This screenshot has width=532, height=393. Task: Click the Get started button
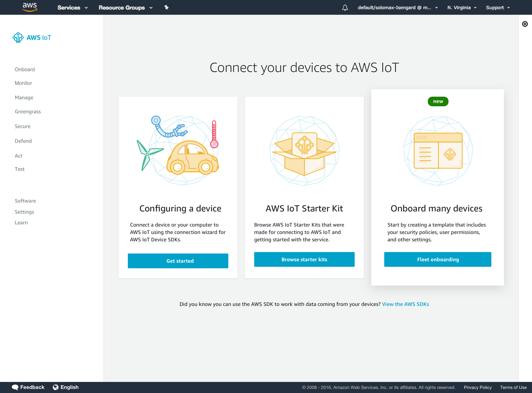(x=178, y=261)
